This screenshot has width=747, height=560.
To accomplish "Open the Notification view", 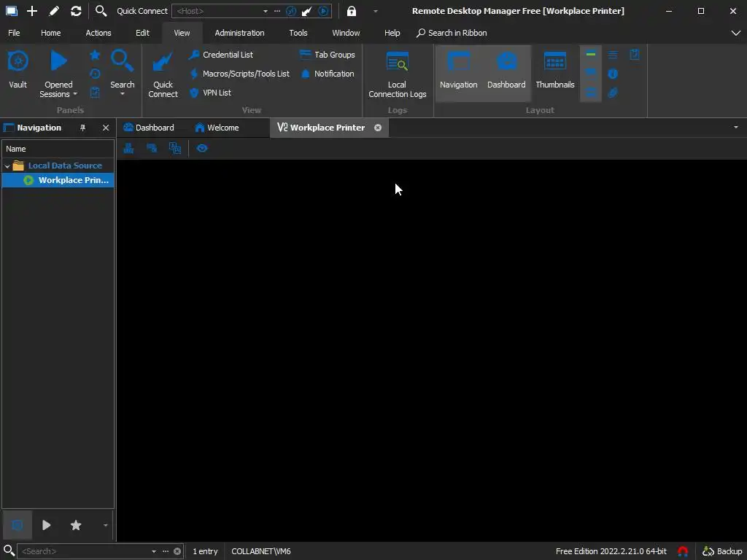I will coord(328,74).
